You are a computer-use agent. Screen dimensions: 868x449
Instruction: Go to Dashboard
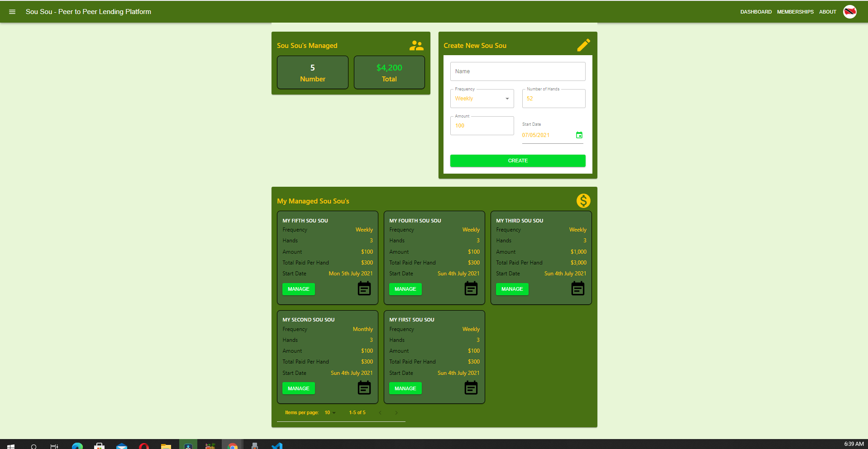pyautogui.click(x=756, y=12)
